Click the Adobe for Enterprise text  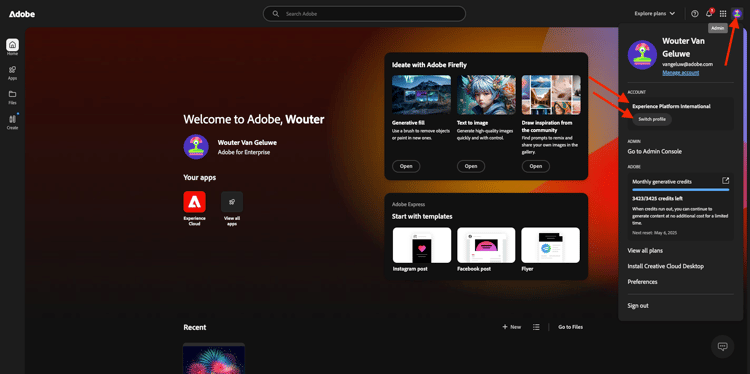point(244,153)
